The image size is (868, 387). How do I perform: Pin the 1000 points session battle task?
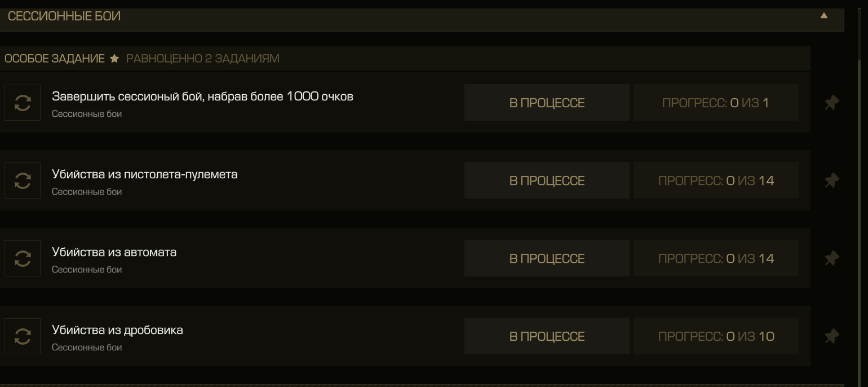pyautogui.click(x=831, y=103)
